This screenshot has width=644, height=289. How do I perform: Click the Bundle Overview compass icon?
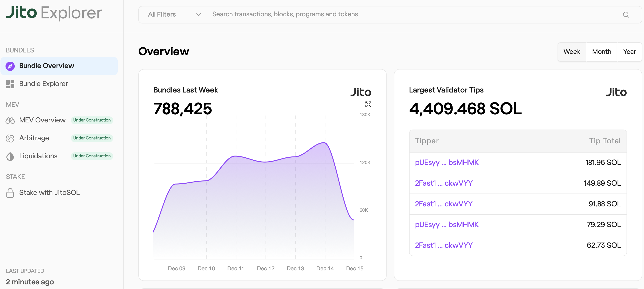tap(10, 66)
